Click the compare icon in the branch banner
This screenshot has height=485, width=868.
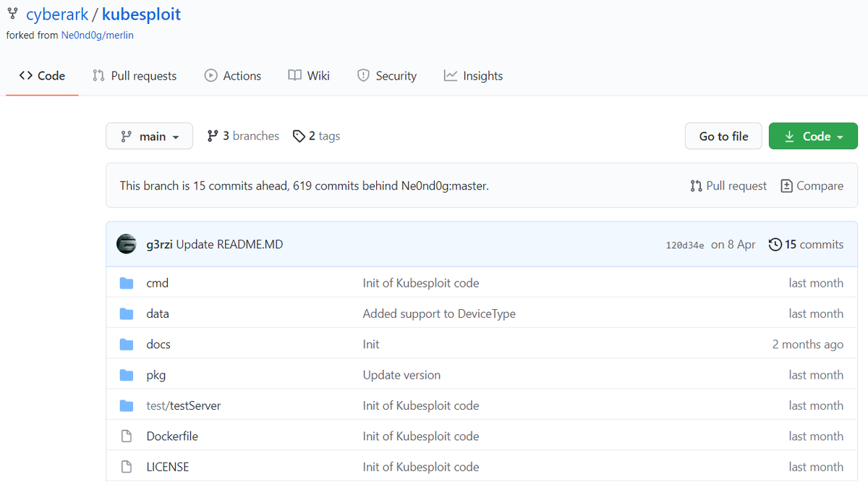(x=786, y=186)
